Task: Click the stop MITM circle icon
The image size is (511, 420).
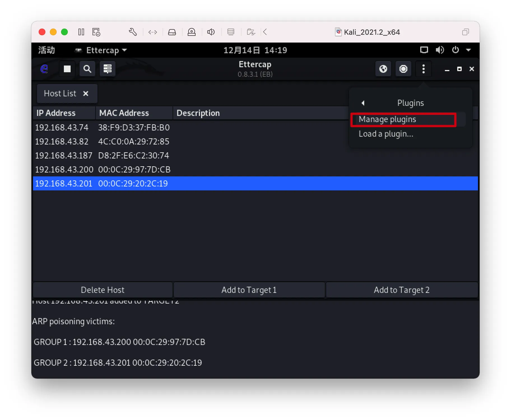Action: pos(403,69)
